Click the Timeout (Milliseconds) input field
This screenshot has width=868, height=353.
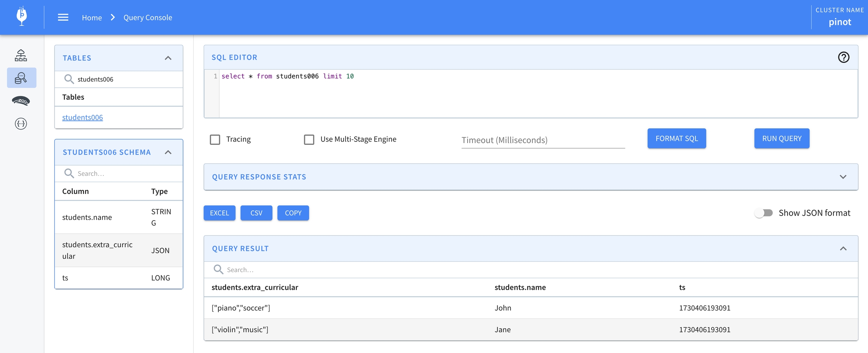542,140
